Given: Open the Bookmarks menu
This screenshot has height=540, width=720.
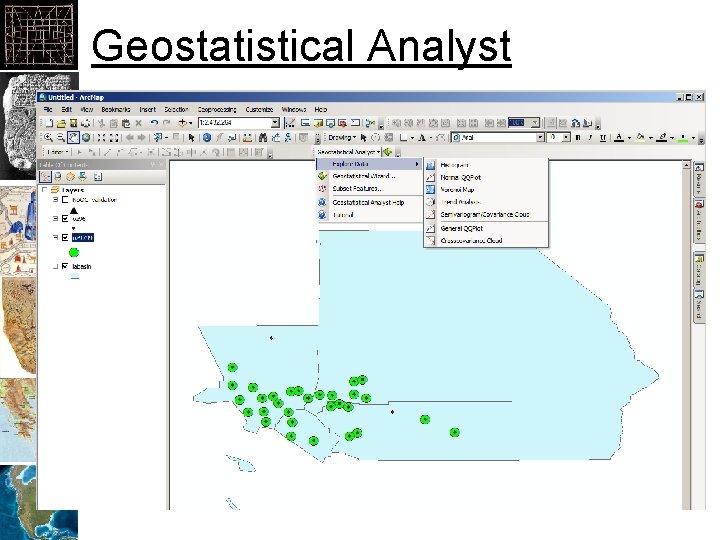Looking at the screenshot, I should [x=116, y=109].
